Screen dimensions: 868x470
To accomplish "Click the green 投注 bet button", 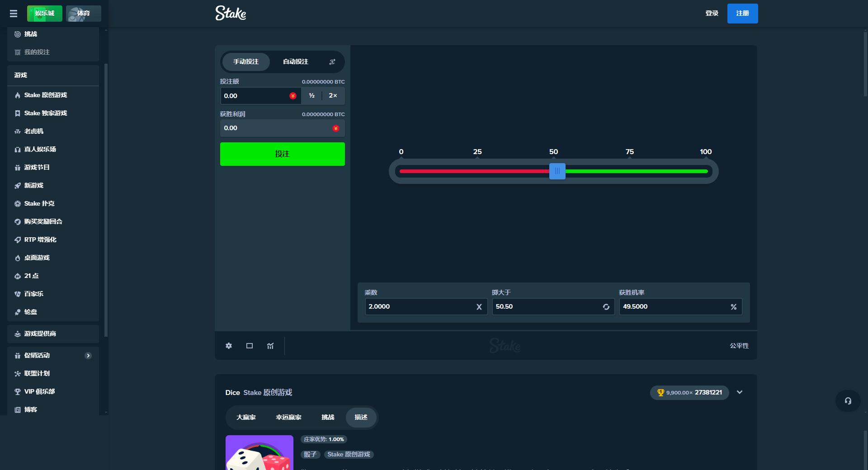I will (283, 154).
